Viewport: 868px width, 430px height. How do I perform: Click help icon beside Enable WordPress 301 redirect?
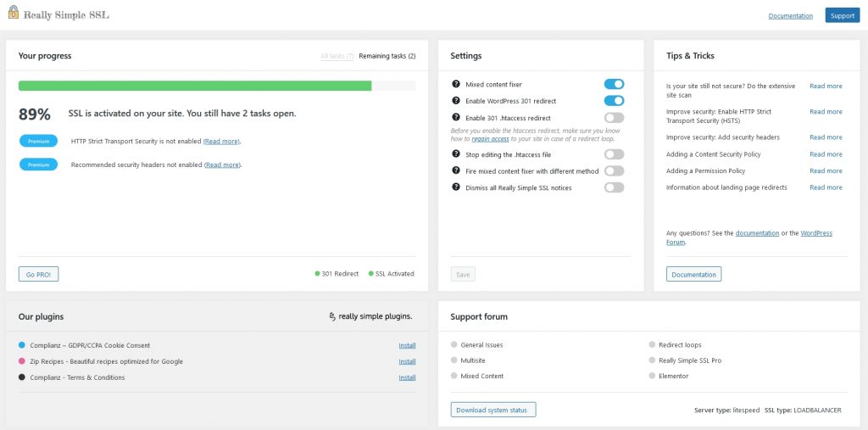pyautogui.click(x=456, y=101)
